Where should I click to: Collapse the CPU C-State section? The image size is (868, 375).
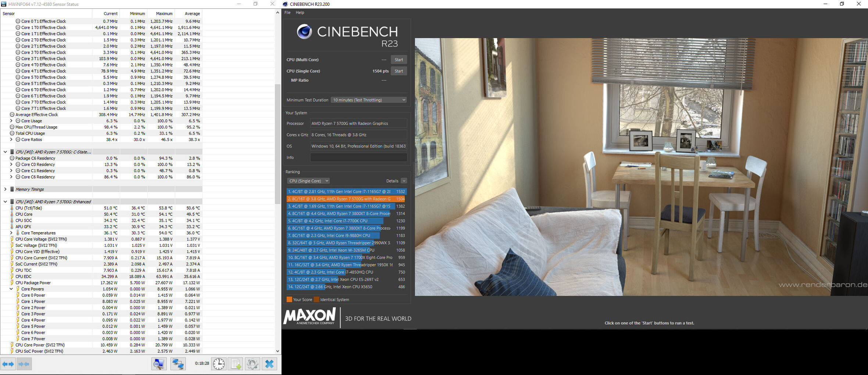pyautogui.click(x=5, y=152)
